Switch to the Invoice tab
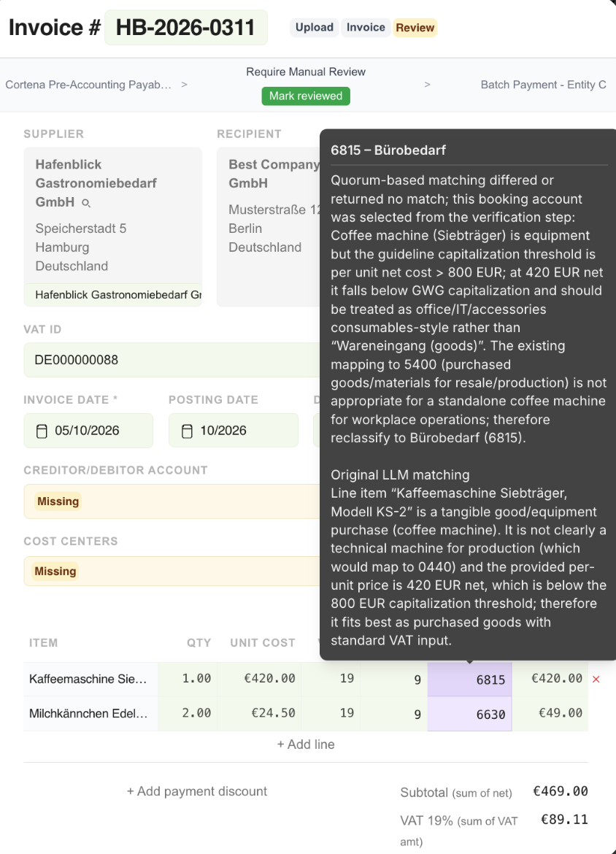Viewport: 616px width, 854px height. coord(366,27)
